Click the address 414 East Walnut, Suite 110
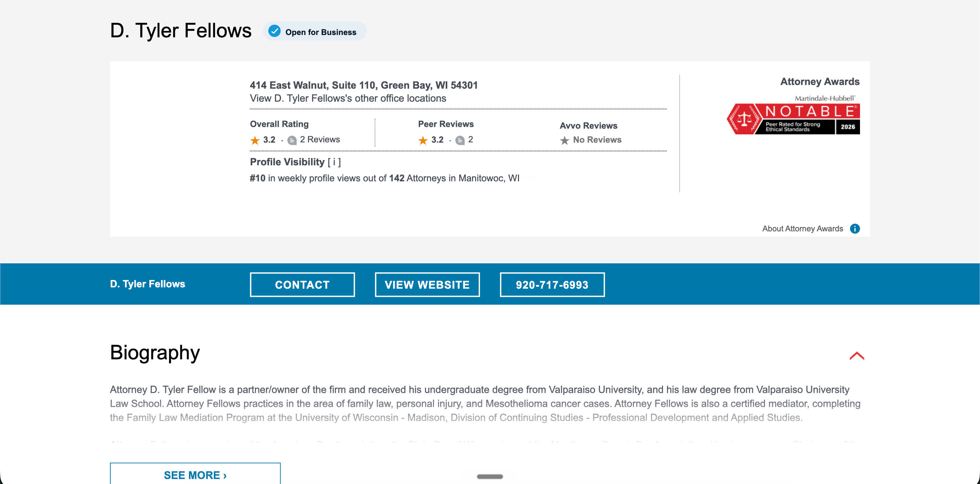This screenshot has width=980, height=484. pyautogui.click(x=364, y=85)
